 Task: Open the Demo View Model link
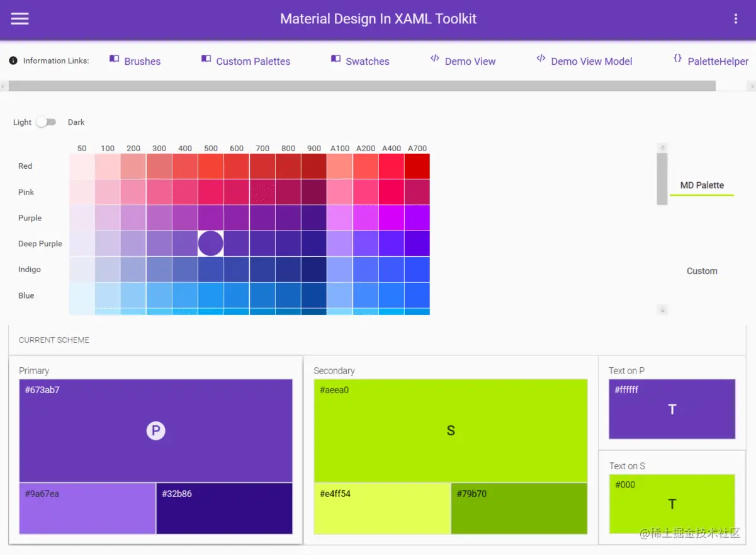[x=592, y=62]
